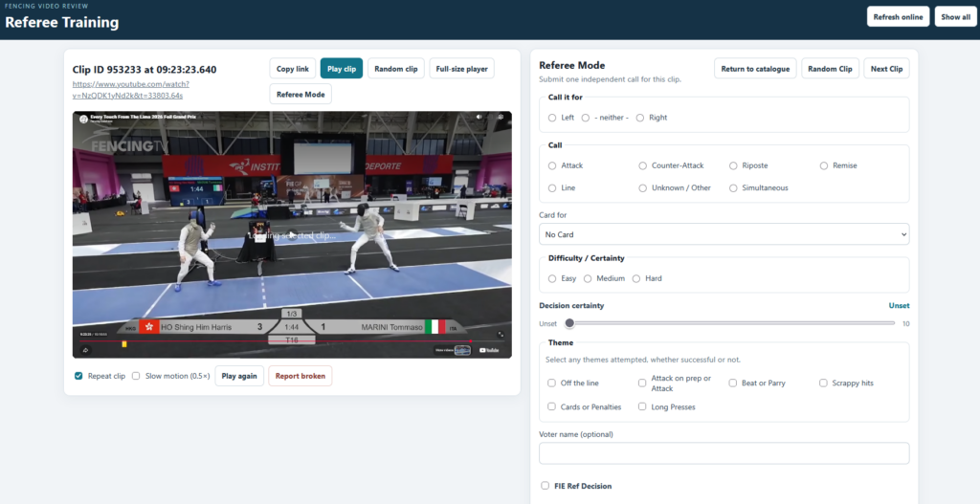Screen dimensions: 980x504
Task: Click the share arrow icon in the video player
Action: tap(84, 350)
